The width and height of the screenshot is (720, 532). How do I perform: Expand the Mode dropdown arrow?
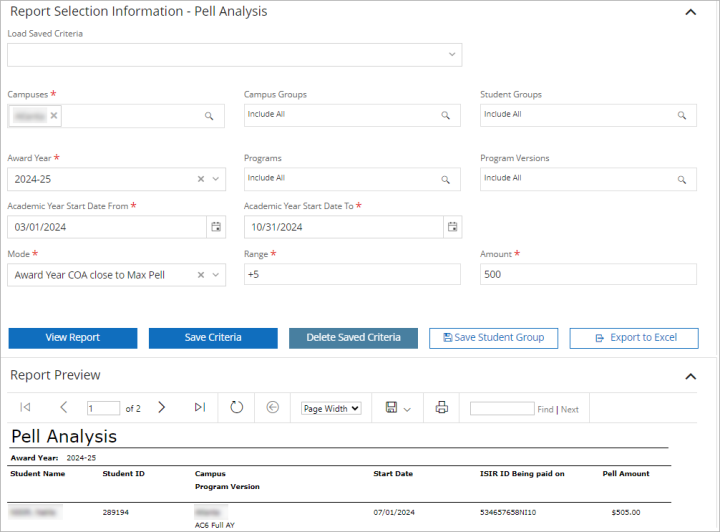[216, 275]
